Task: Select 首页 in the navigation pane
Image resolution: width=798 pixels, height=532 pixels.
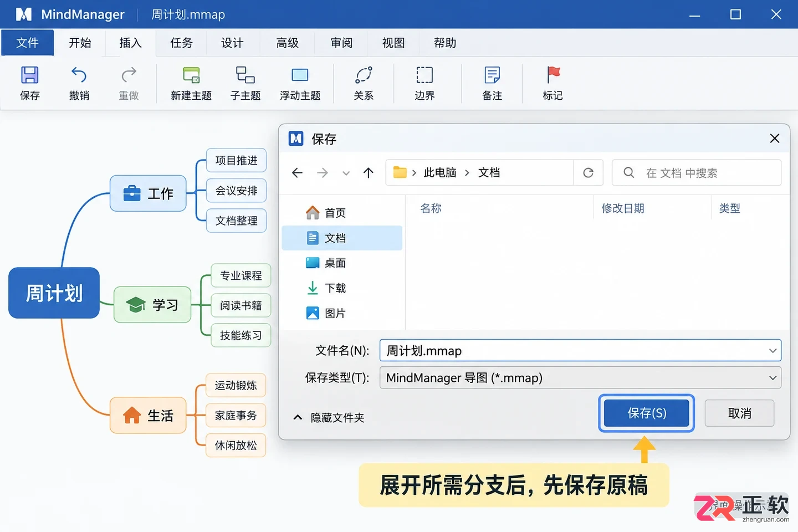Action: 342,213
